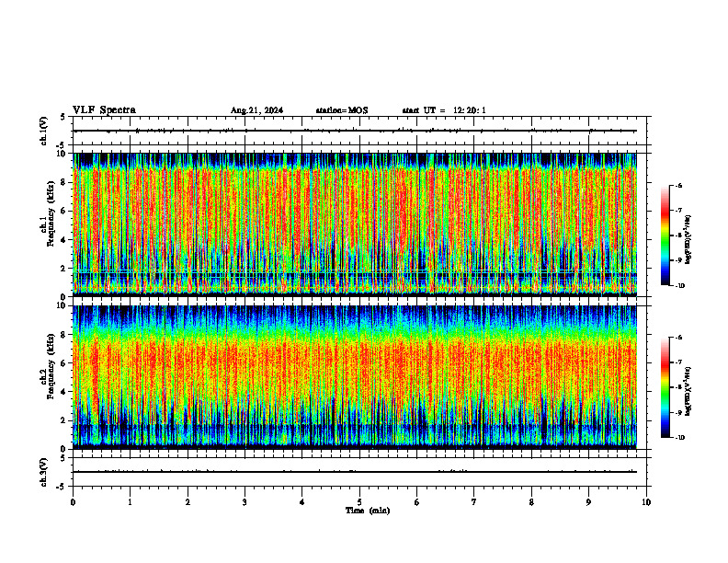Viewport: 728px width, 563px height.
Task: Click the ch.3(V) waveform axis label
Action: pos(43,472)
